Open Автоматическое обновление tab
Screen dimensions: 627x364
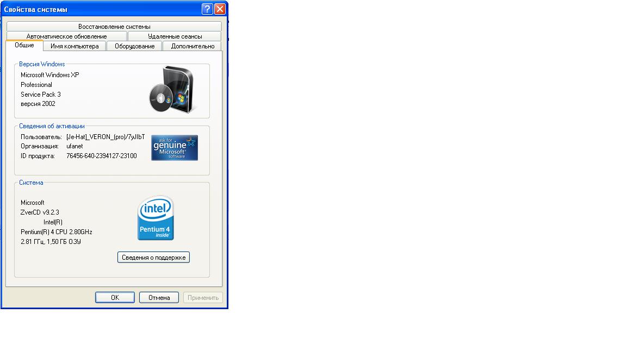[x=67, y=36]
